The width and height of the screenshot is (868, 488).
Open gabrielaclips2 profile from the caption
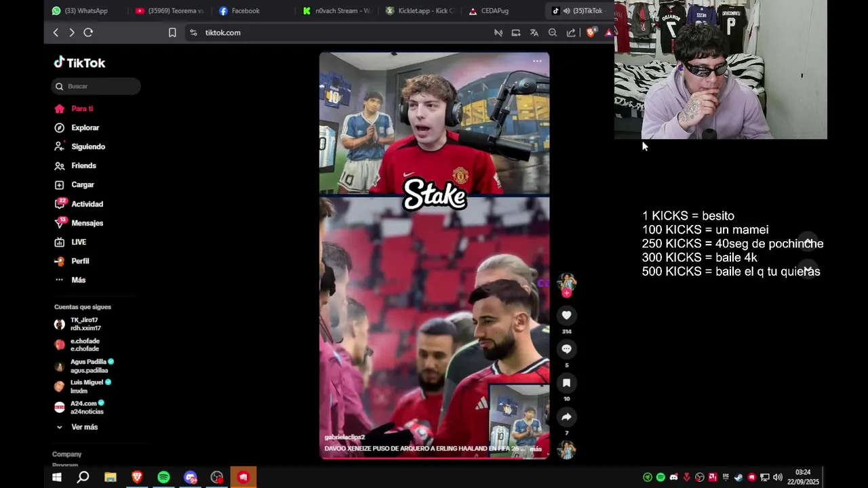coord(344,437)
